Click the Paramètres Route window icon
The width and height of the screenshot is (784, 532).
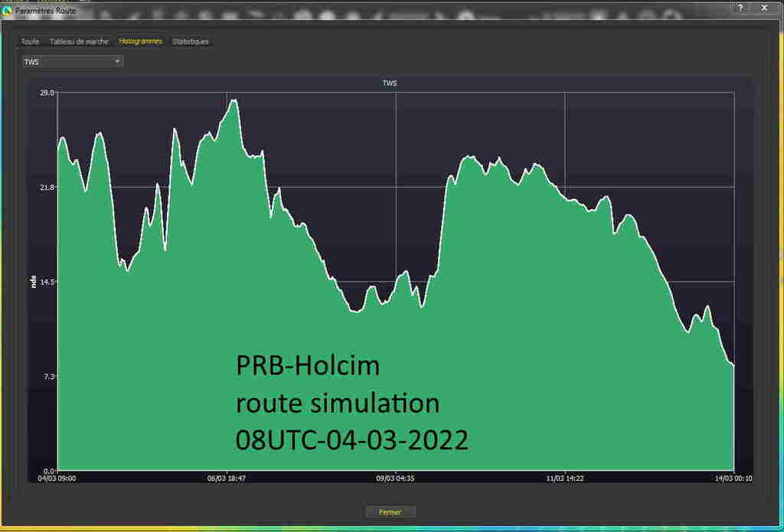6,11
